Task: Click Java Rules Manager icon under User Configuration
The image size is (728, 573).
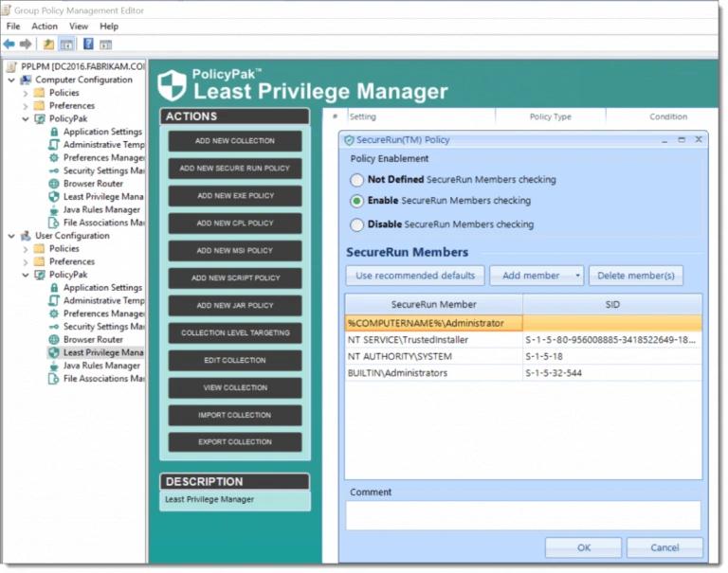Action: point(54,366)
